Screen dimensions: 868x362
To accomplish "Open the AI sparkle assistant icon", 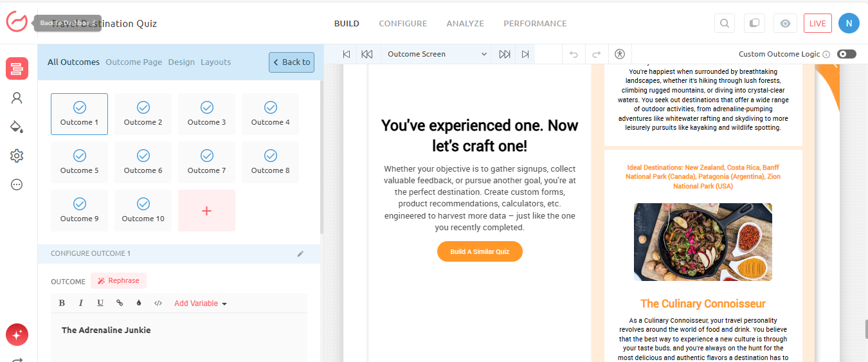I will [x=17, y=334].
